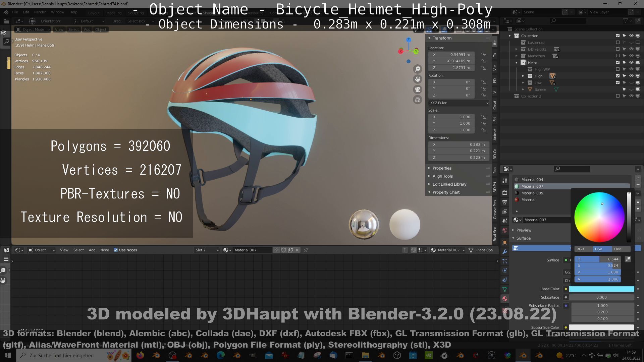Hide the Helm collection in viewport
644x362 pixels.
coord(631,63)
